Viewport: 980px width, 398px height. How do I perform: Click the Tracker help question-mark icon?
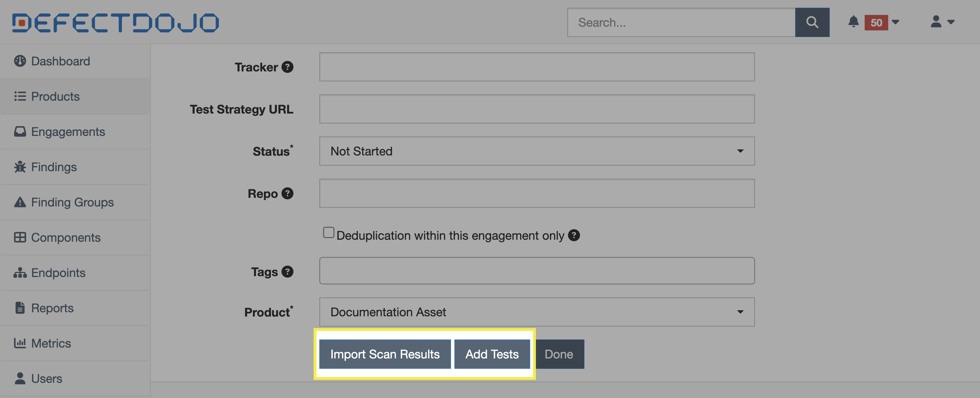287,67
